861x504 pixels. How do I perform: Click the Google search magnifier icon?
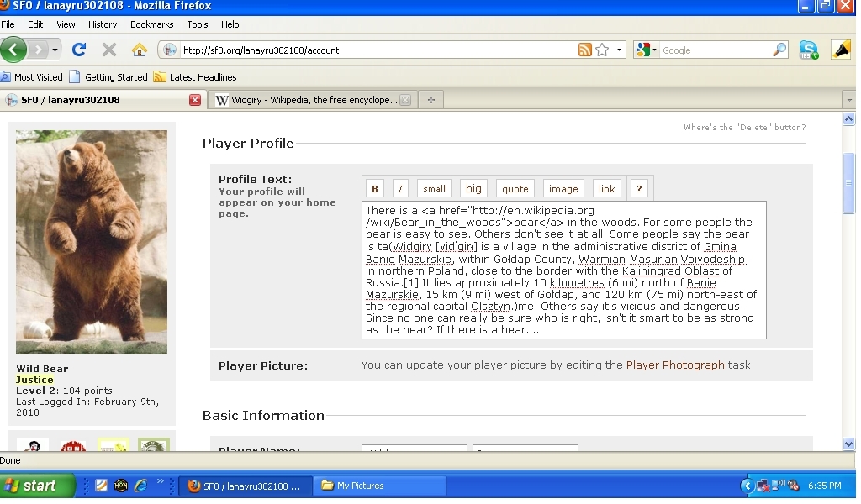click(779, 50)
